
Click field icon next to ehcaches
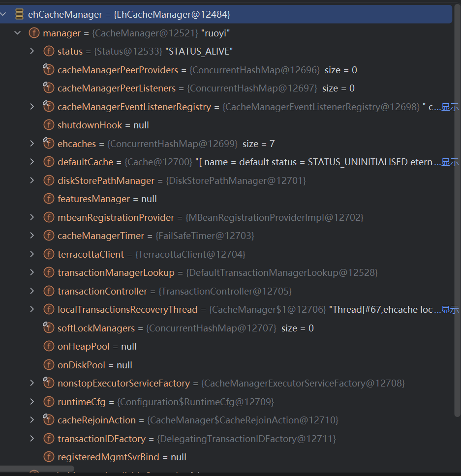[x=48, y=143]
